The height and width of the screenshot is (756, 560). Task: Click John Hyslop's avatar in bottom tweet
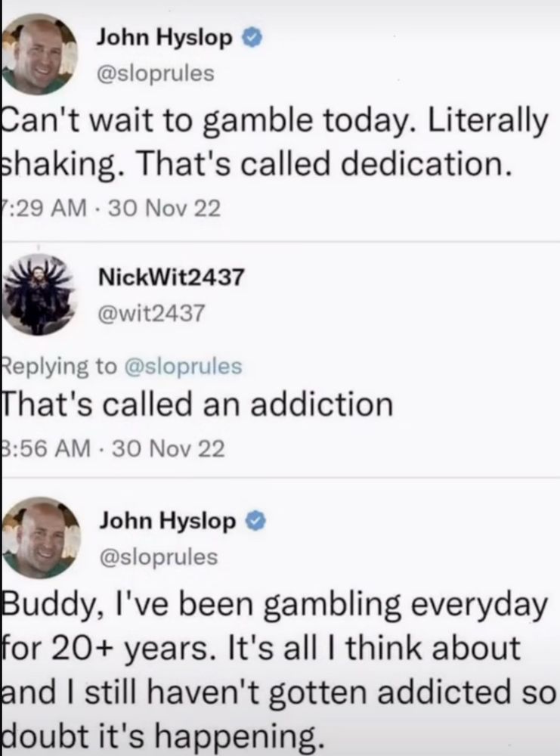42,538
